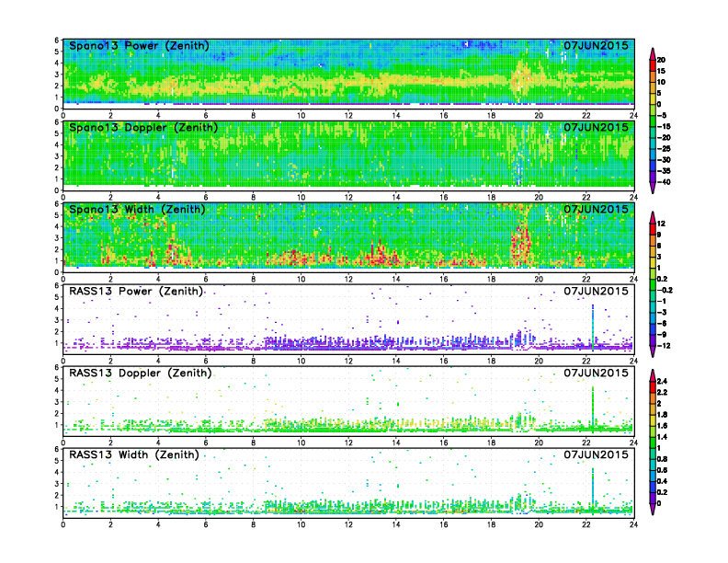The width and height of the screenshot is (728, 563).
Task: Select the red segment of the middle colorbar
Action: coord(653,229)
